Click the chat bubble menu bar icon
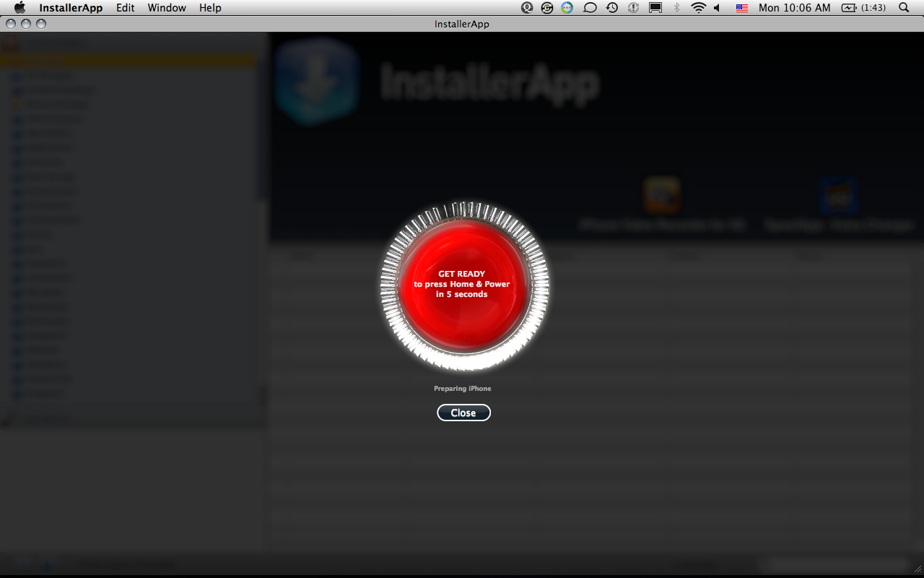Screen dimensions: 924x578 [x=590, y=8]
